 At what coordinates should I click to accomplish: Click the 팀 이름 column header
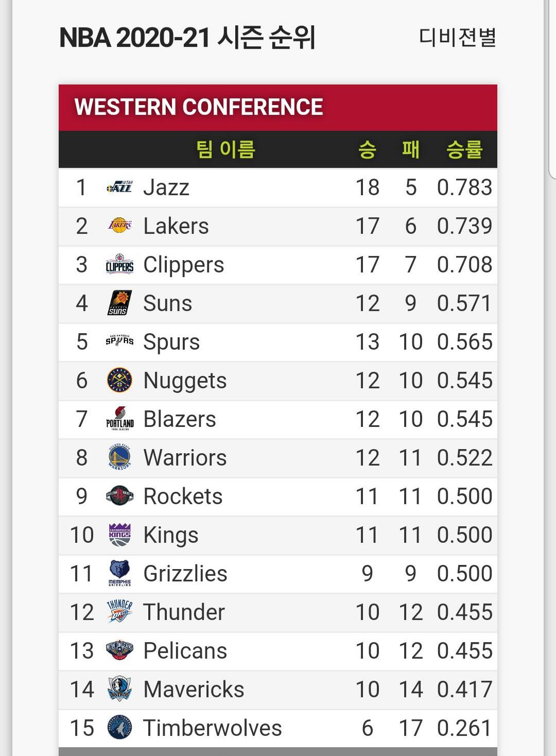tap(225, 150)
